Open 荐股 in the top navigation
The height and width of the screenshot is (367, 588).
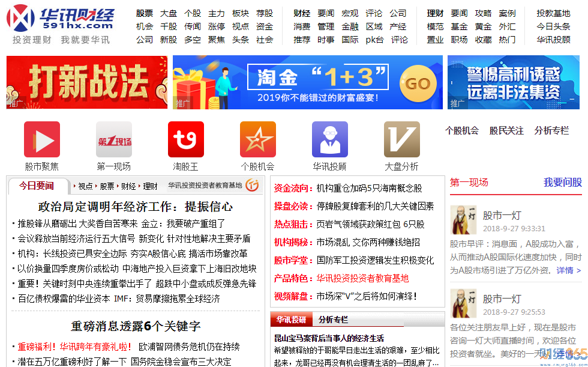click(265, 13)
